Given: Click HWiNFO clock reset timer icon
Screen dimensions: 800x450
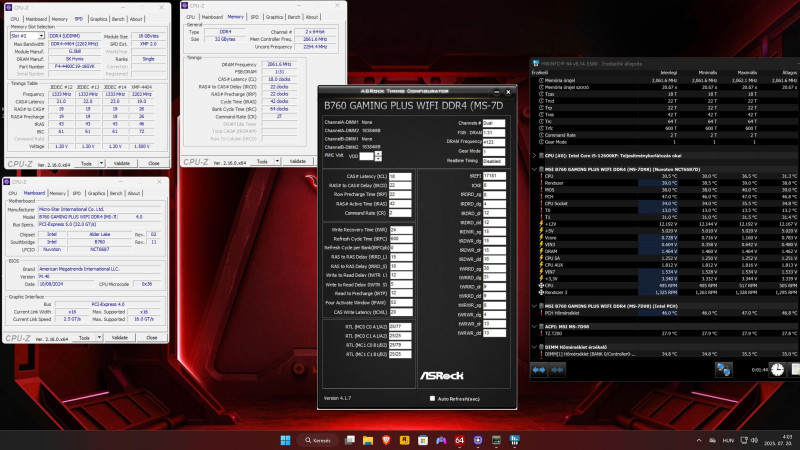Looking at the screenshot, I should [x=777, y=370].
